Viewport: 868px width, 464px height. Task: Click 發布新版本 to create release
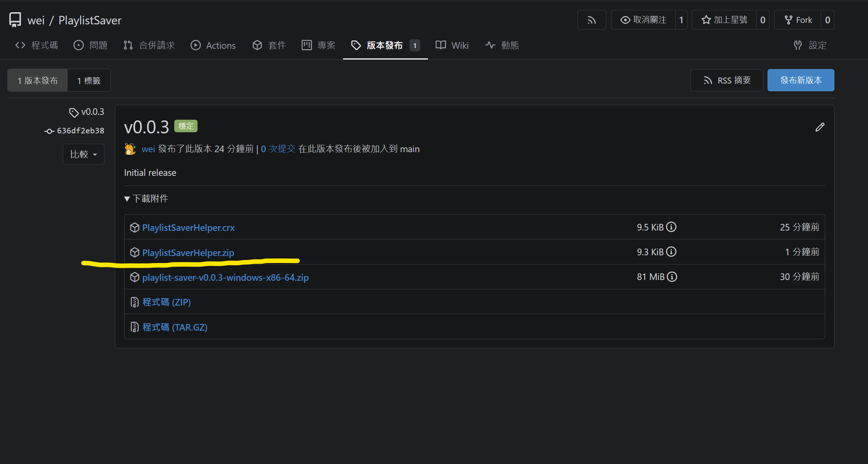coord(801,80)
